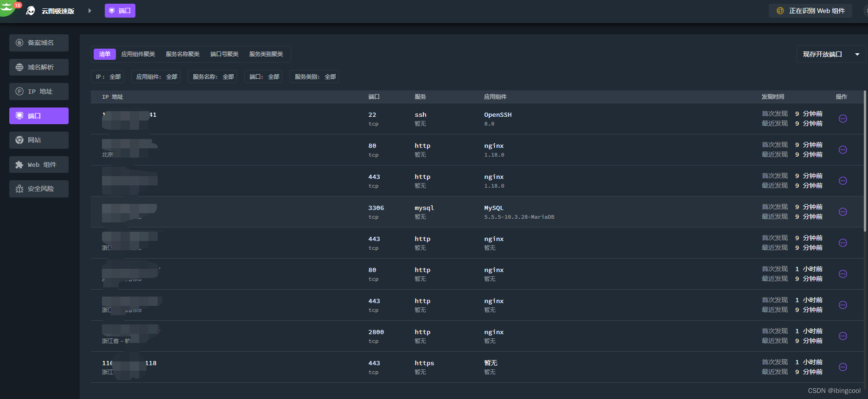868x399 pixels.
Task: Click the MySQL component text
Action: tap(494, 208)
